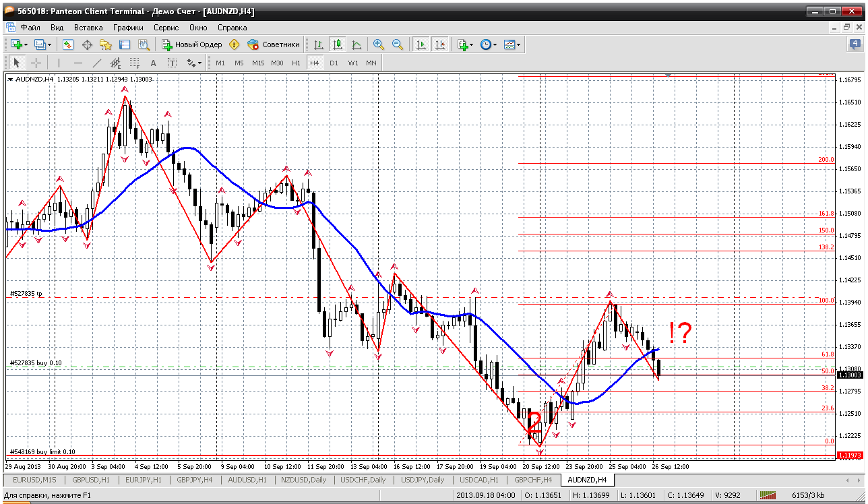Open the new chart icon

click(x=18, y=44)
